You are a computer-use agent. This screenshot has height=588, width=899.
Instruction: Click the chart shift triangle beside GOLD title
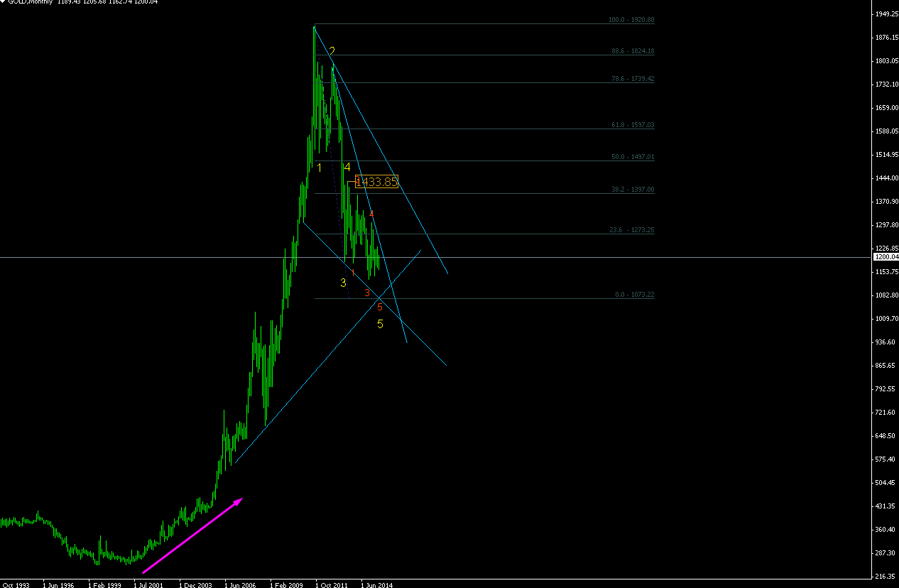(3, 1)
